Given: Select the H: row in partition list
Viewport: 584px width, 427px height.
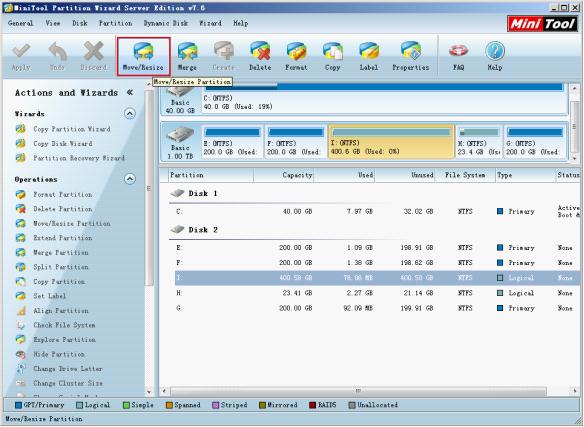Looking at the screenshot, I should click(x=376, y=293).
